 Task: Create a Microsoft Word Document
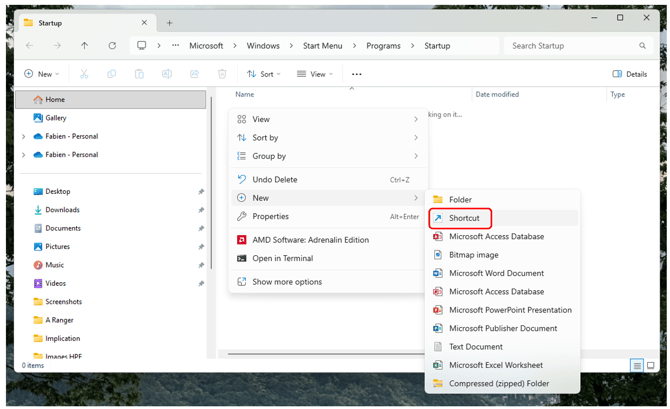click(x=502, y=273)
